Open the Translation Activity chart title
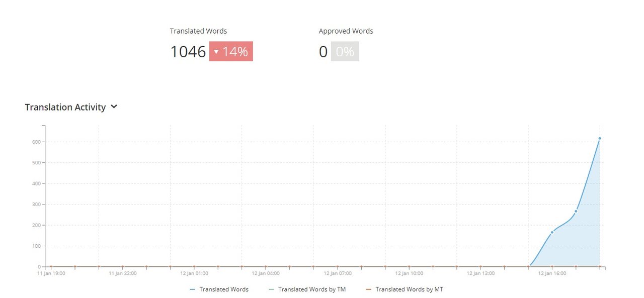 coord(65,107)
